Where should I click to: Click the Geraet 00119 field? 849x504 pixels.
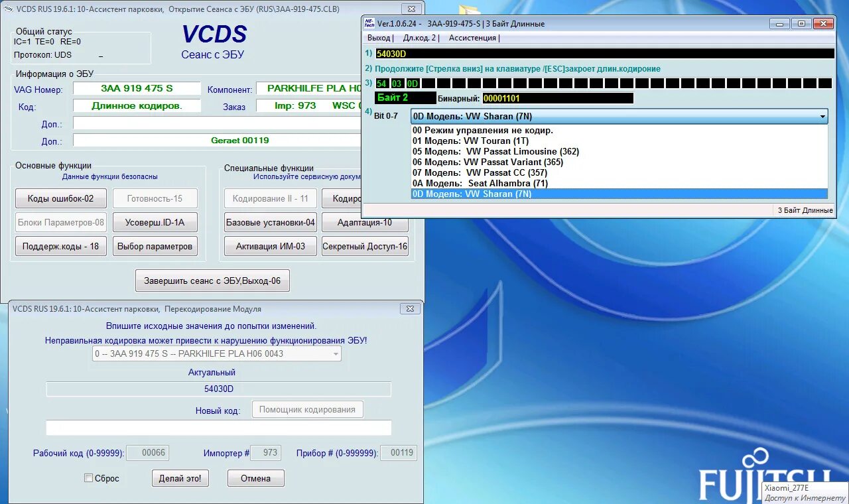click(218, 140)
